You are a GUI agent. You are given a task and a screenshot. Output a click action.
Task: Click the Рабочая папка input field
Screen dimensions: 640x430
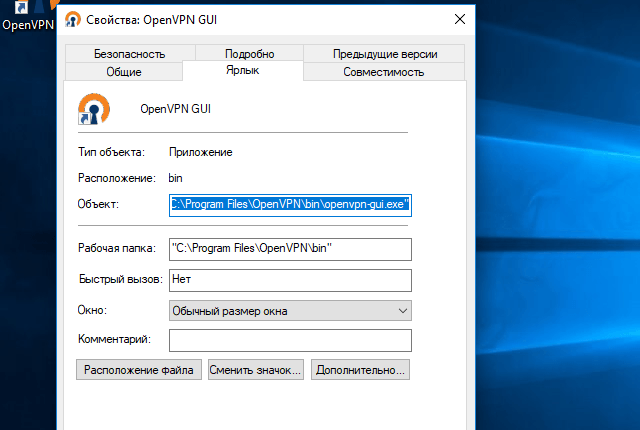(290, 249)
